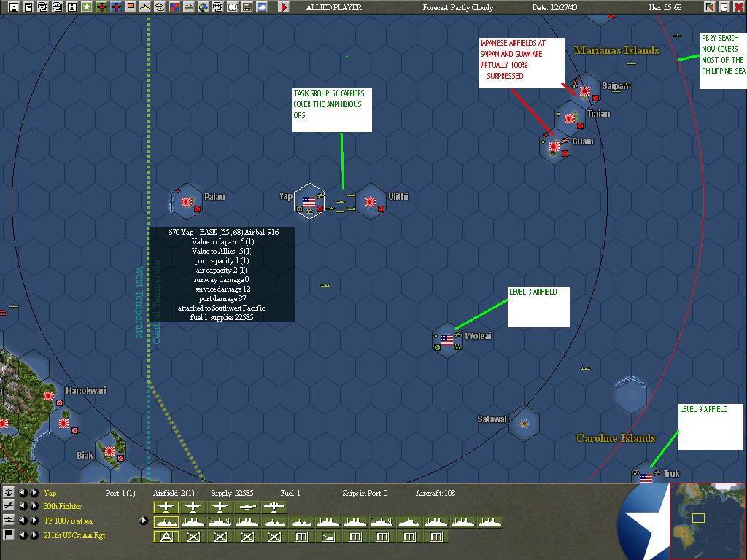Image resolution: width=747 pixels, height=560 pixels.
Task: Select the first highlighted ship icon
Action: 166,522
